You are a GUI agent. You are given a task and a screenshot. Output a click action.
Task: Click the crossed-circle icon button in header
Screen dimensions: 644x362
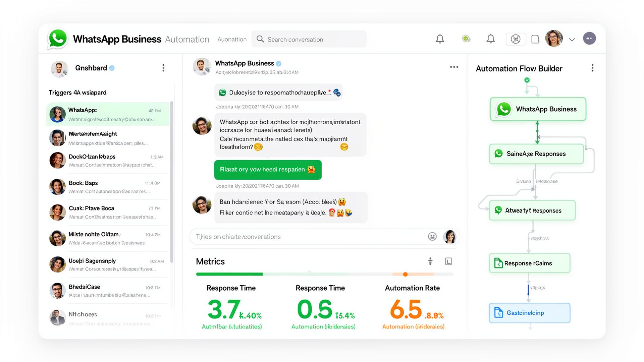[516, 39]
